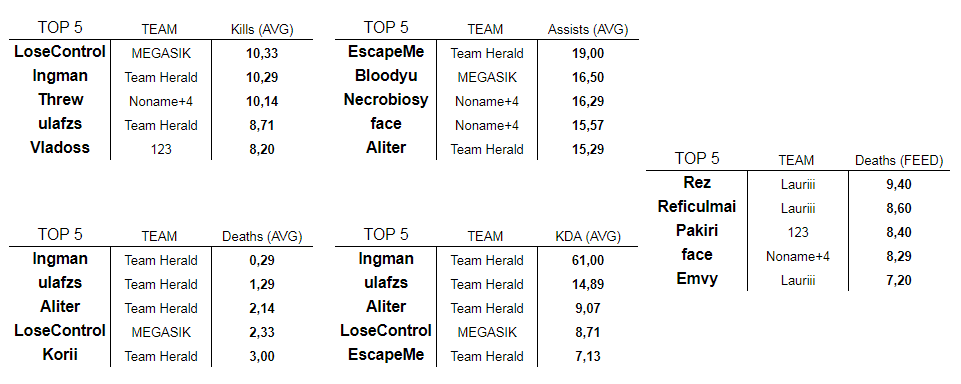Click the KDA (AVG) column header
Viewport: 961px width, 384px height.
tap(588, 236)
